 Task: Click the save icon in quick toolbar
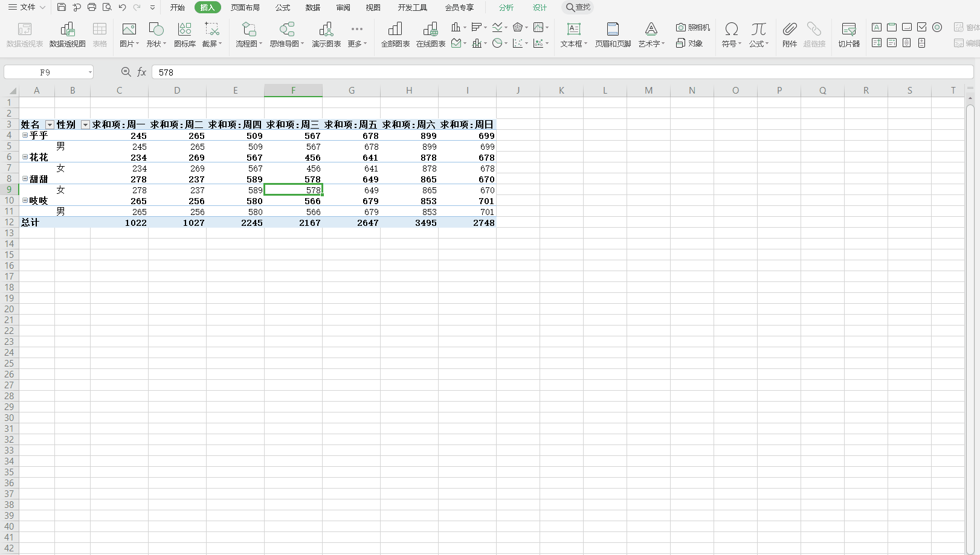point(62,7)
